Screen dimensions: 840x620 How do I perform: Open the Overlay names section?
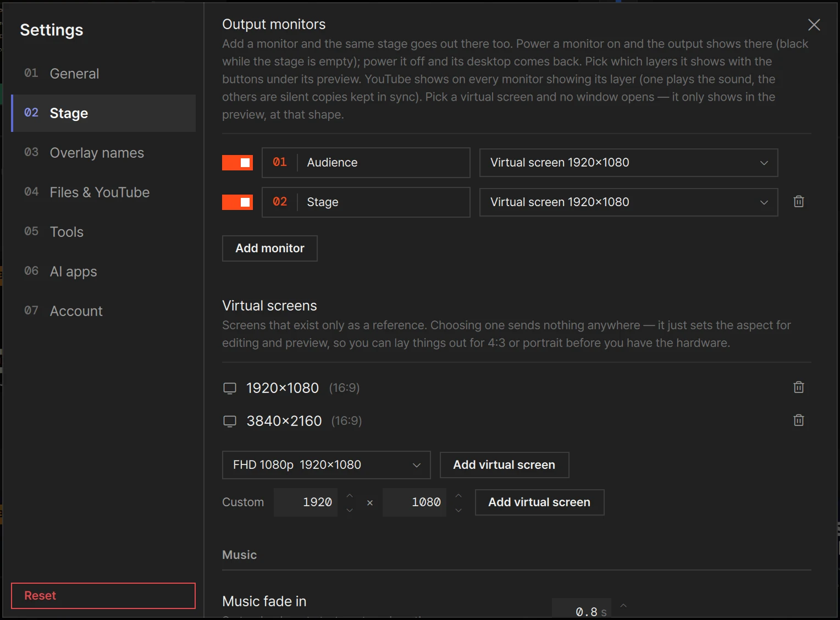(x=103, y=153)
